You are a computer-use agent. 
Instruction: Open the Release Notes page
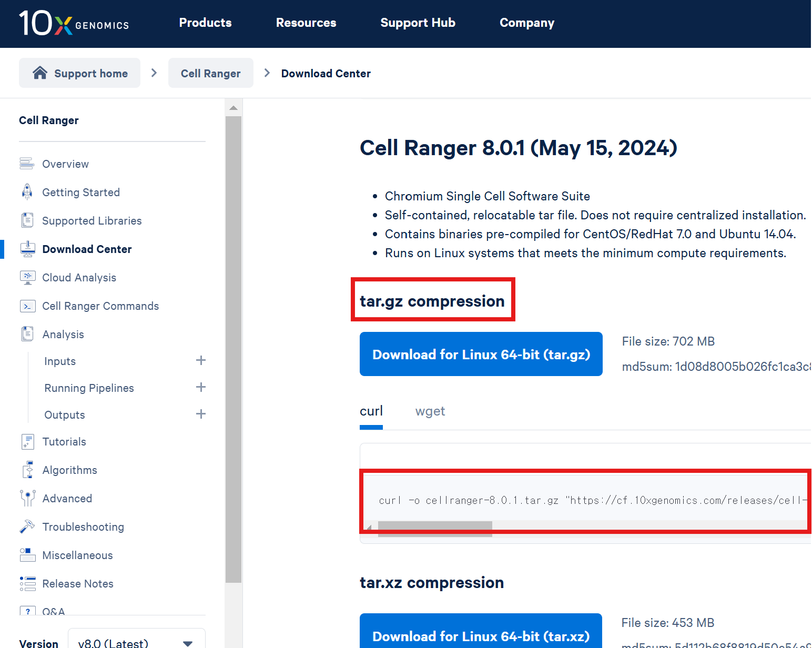click(78, 583)
